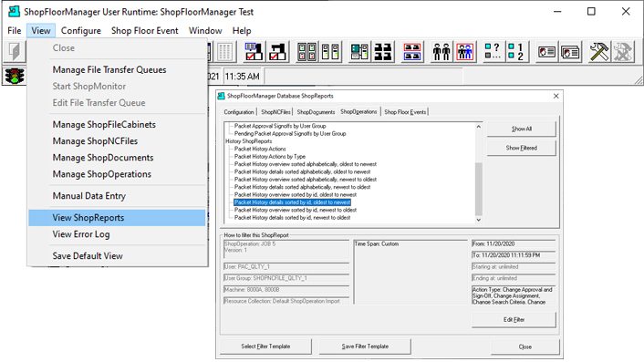Switch to the ShopNCFiles tab
644x362 pixels.
coord(275,111)
